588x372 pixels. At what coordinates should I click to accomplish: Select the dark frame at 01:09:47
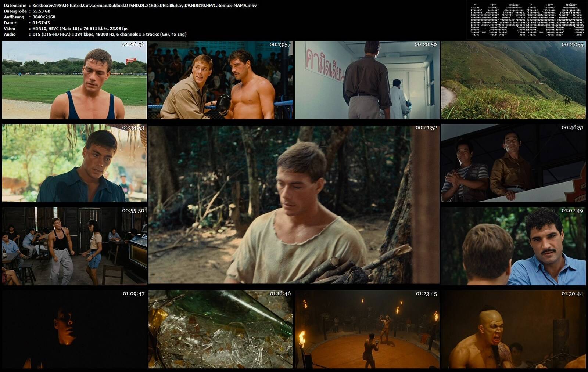[74, 329]
